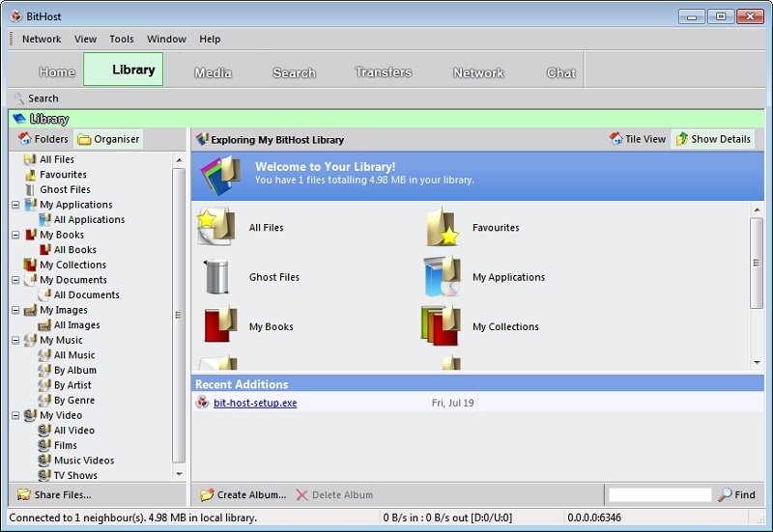Switch the sidebar to Organiser view
The image size is (773, 532).
108,139
